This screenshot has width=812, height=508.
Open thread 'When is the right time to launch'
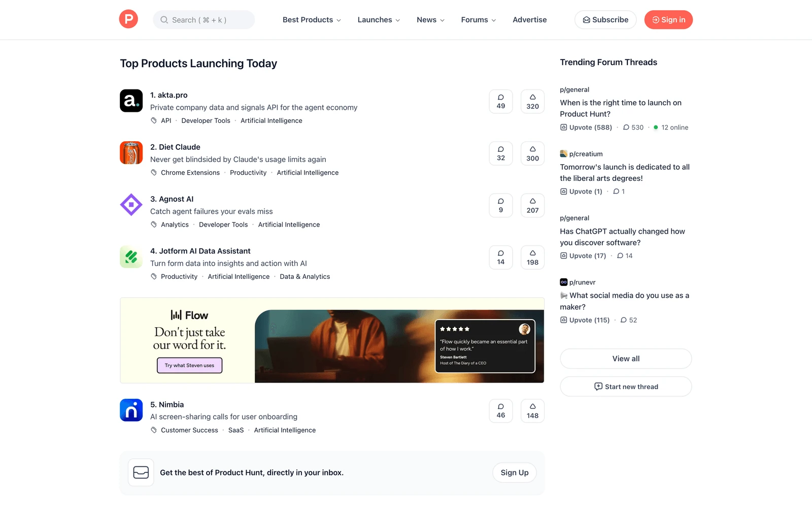click(621, 108)
